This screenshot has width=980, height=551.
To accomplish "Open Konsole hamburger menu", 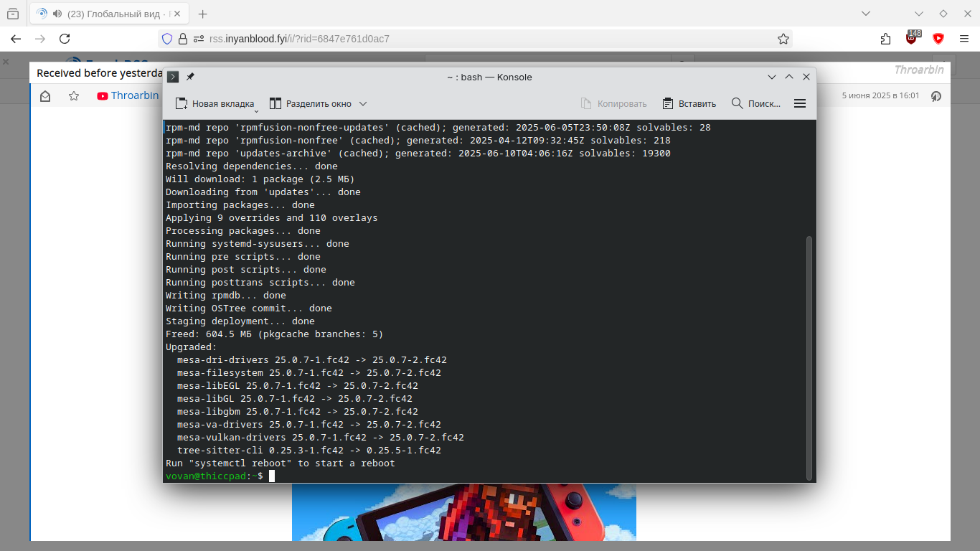I will coord(800,104).
